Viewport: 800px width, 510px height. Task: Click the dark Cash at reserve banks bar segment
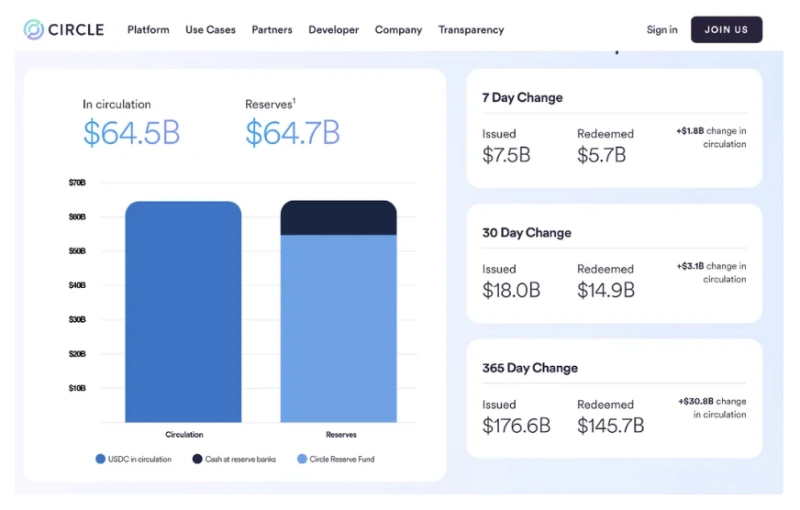click(x=338, y=218)
